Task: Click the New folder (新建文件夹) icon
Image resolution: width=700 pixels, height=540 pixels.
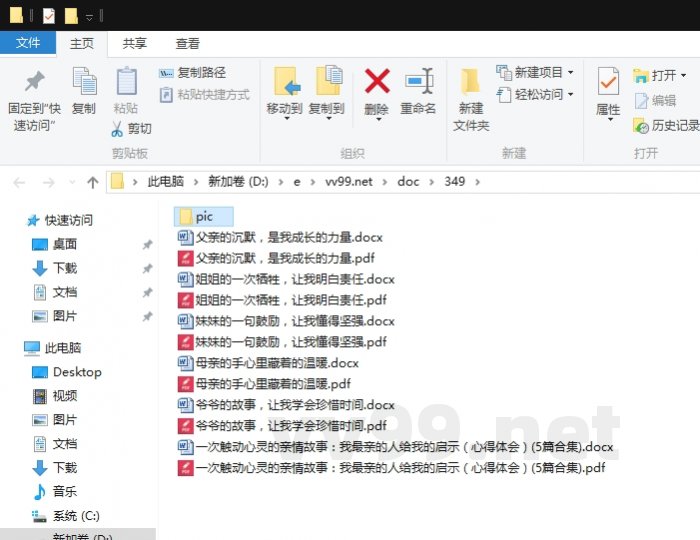Action: (470, 81)
